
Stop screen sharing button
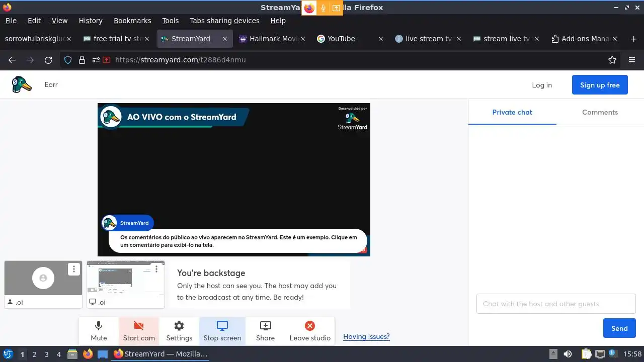222,331
